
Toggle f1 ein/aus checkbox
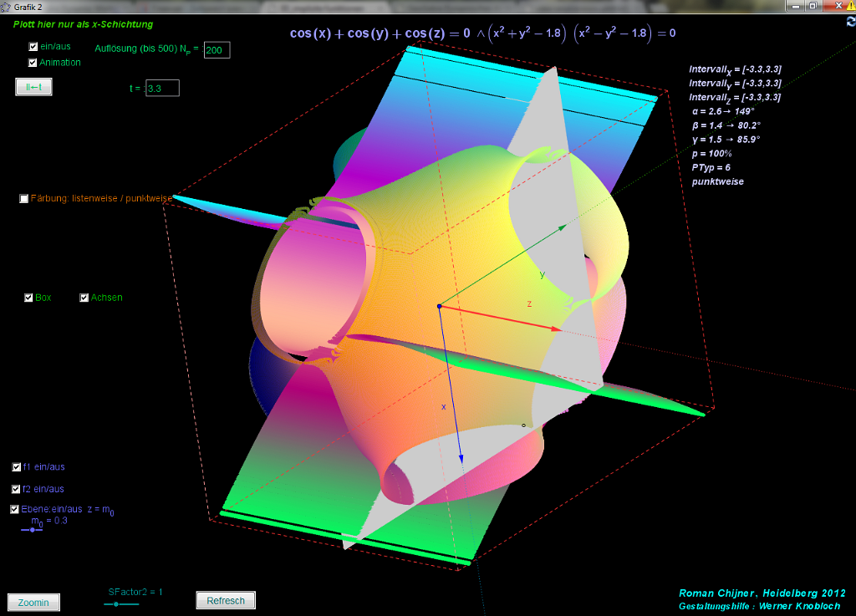(x=17, y=467)
